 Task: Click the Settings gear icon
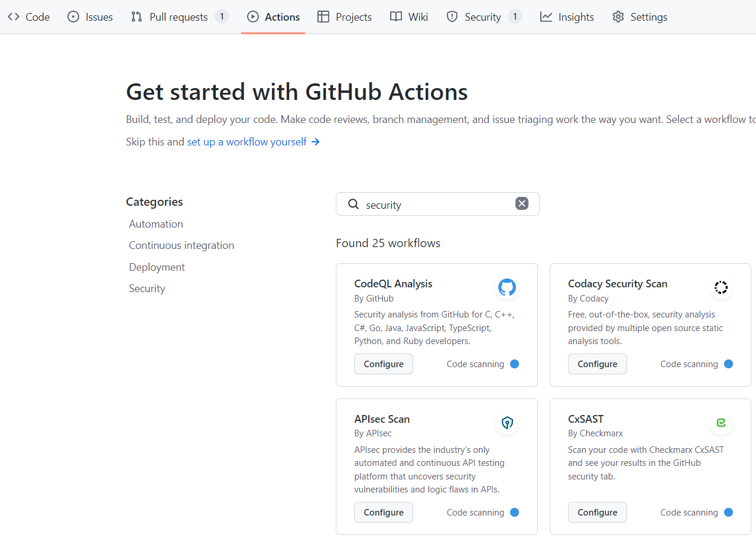tap(618, 17)
